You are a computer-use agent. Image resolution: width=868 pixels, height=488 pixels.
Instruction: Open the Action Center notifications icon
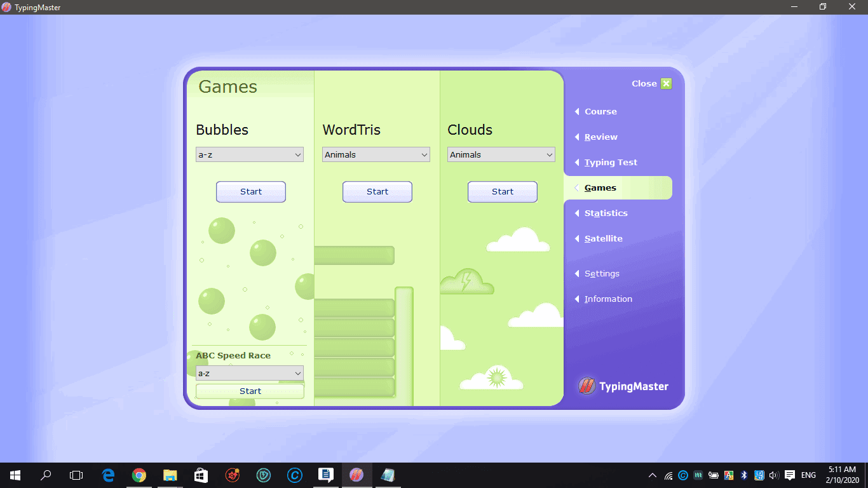[x=790, y=475]
